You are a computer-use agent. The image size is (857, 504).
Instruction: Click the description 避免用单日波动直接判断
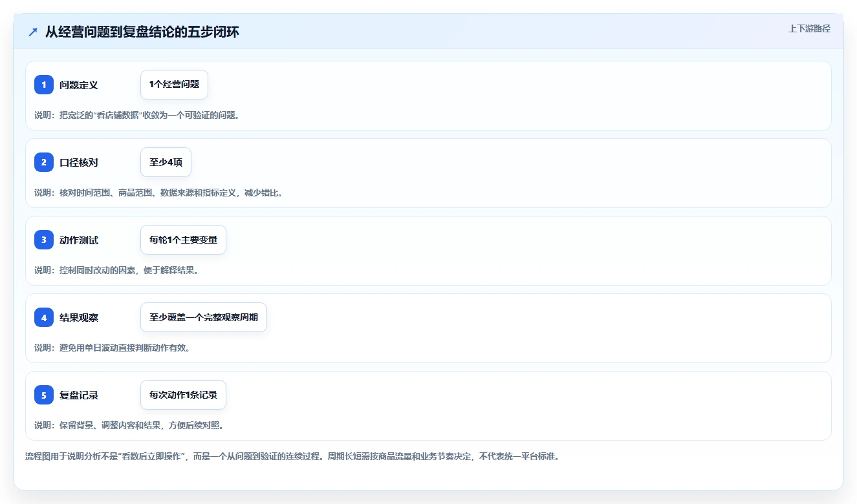[x=112, y=348]
